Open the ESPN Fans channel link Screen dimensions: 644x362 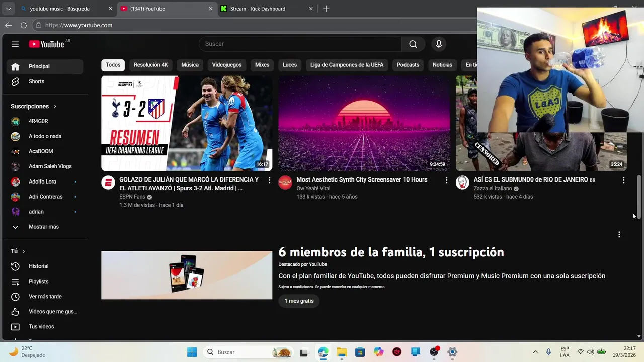[132, 197]
